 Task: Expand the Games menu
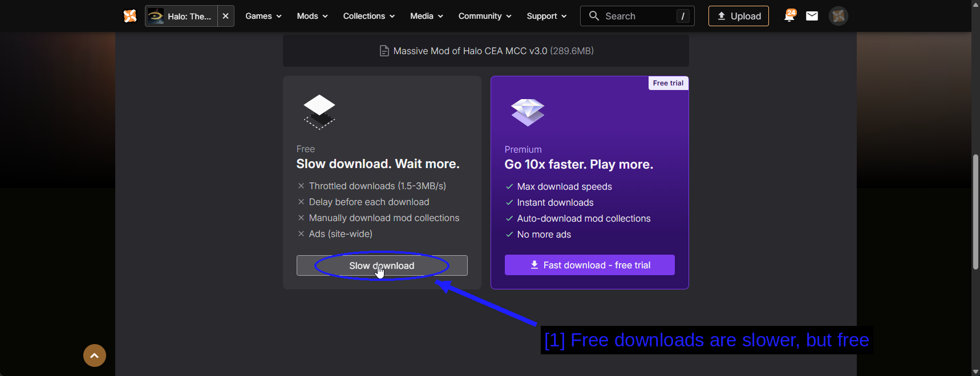coord(264,16)
